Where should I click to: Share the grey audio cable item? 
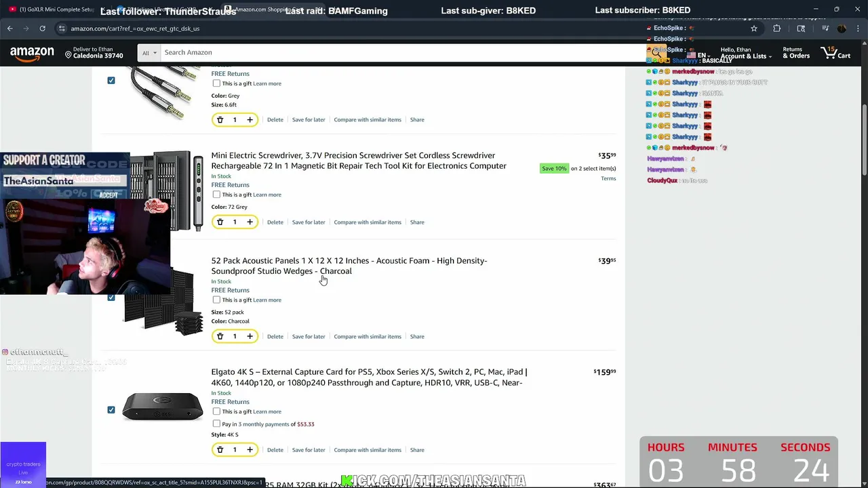tap(417, 120)
